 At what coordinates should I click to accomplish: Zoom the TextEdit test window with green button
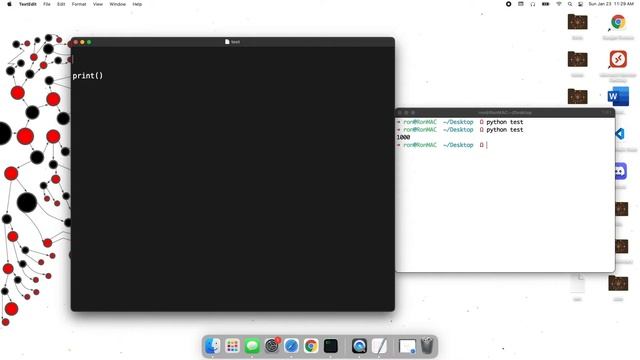(x=89, y=42)
